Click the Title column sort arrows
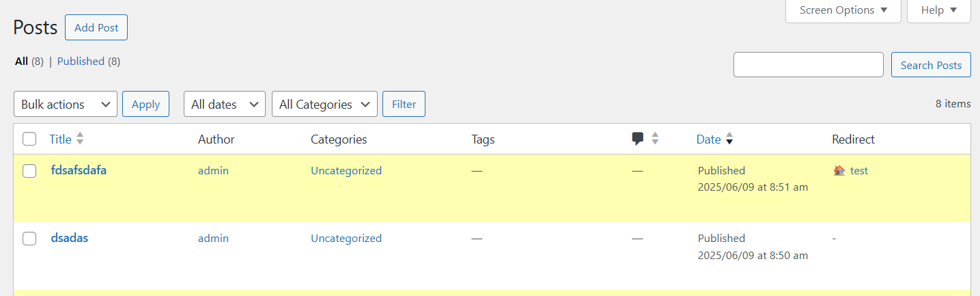980x296 pixels. pyautogui.click(x=80, y=139)
